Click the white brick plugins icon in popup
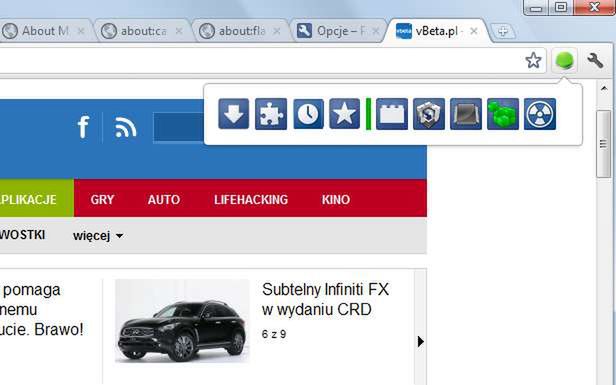The height and width of the screenshot is (385, 616). pos(392,114)
